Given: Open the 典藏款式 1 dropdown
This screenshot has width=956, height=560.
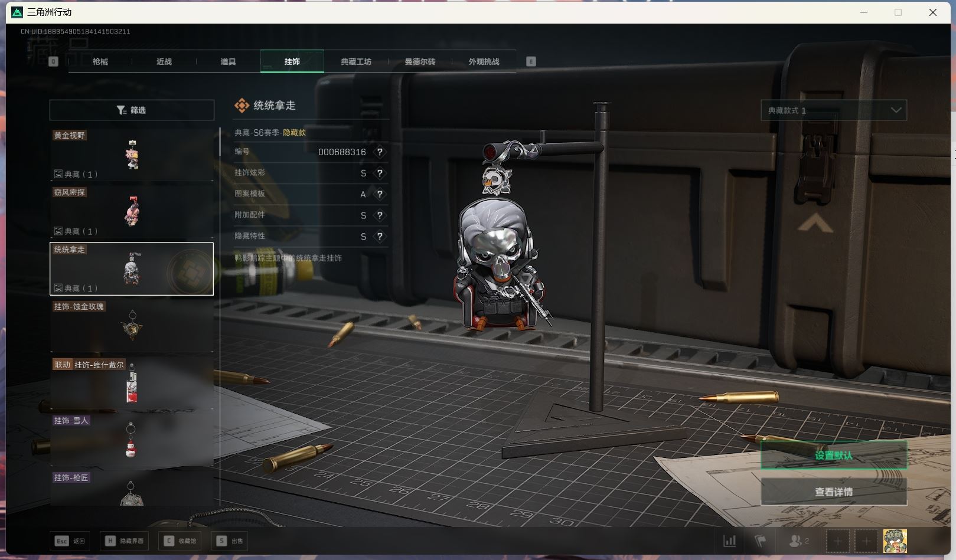Looking at the screenshot, I should (x=833, y=110).
